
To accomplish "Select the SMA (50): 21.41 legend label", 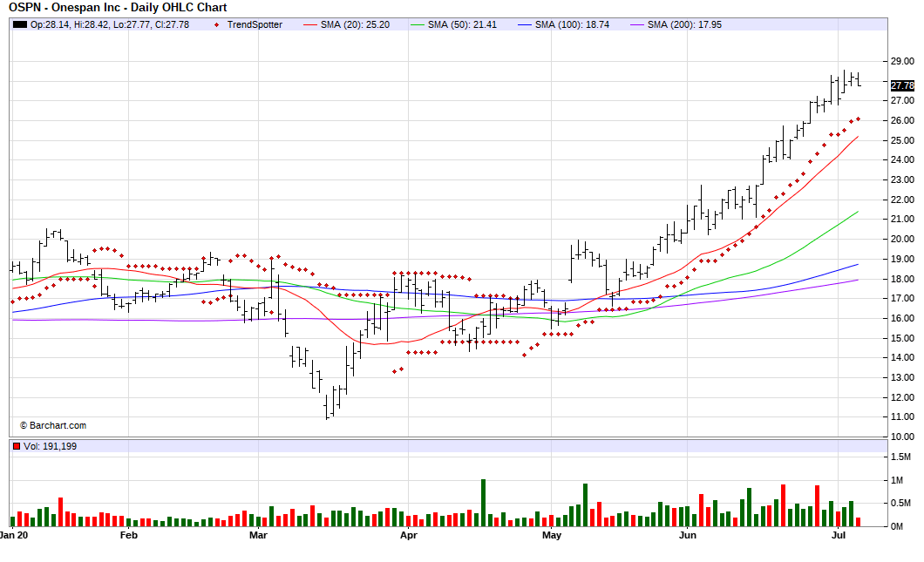I will [x=462, y=24].
